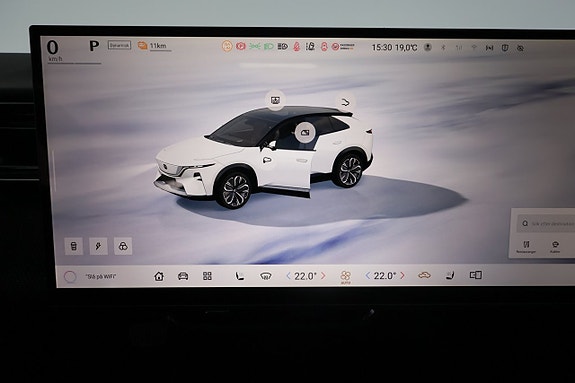Tap the window control hotspot on car
Viewport: 575px width, 383px height.
305,132
